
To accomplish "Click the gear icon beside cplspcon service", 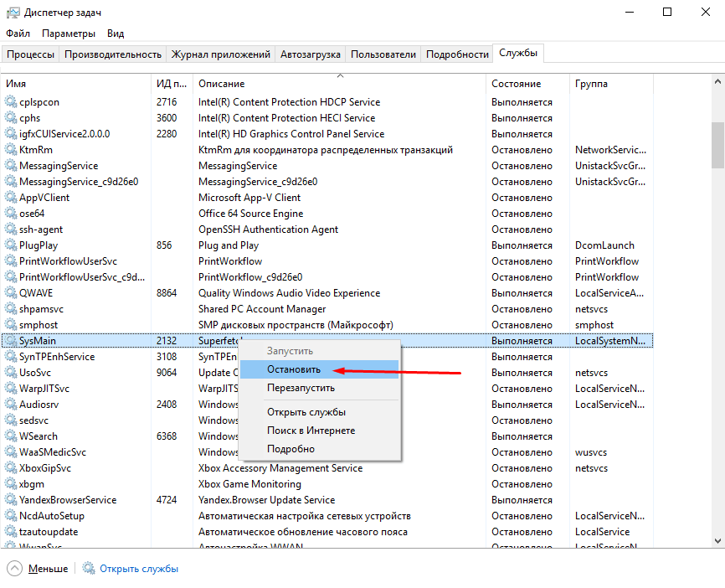I will click(10, 101).
